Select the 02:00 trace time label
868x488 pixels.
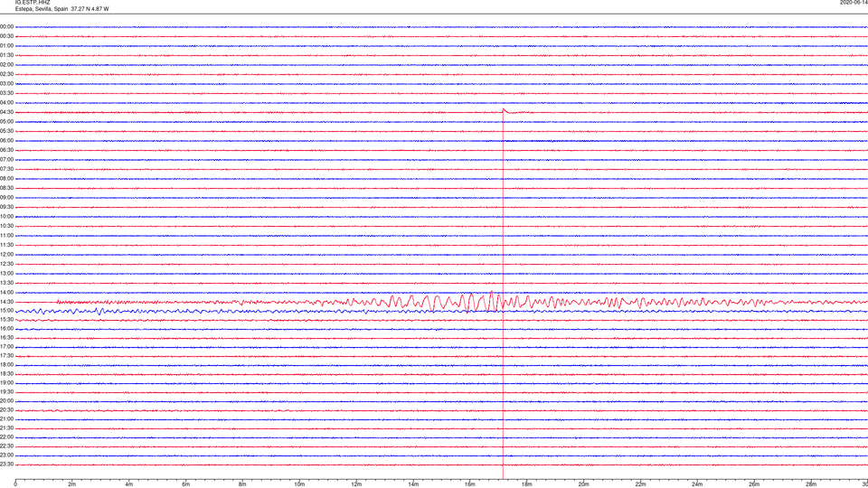pyautogui.click(x=6, y=65)
